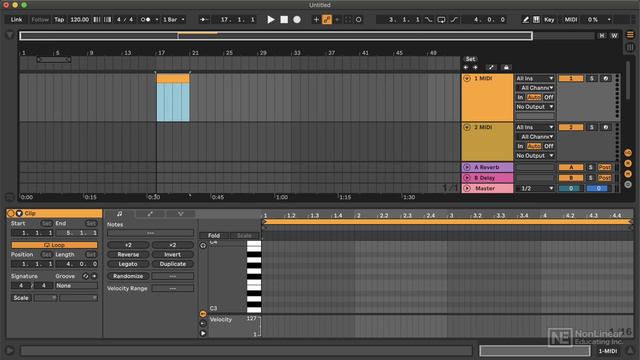Toggle the Punch-In switch icon

tap(428, 20)
